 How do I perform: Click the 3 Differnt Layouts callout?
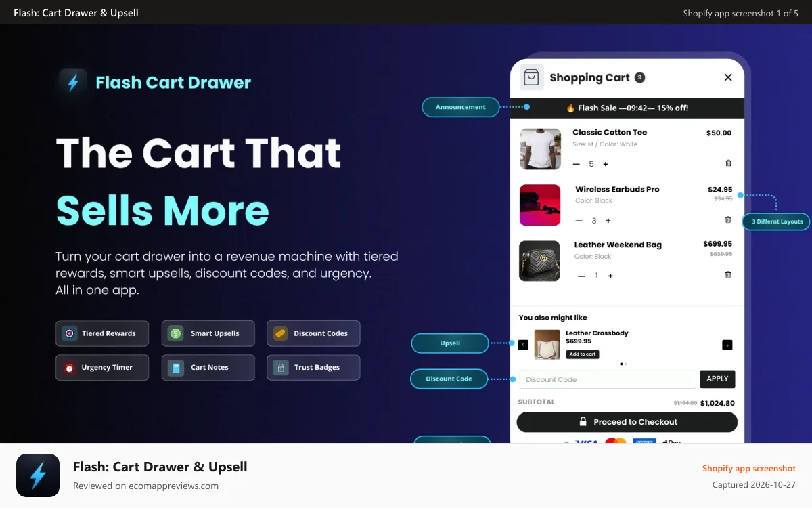coord(777,221)
